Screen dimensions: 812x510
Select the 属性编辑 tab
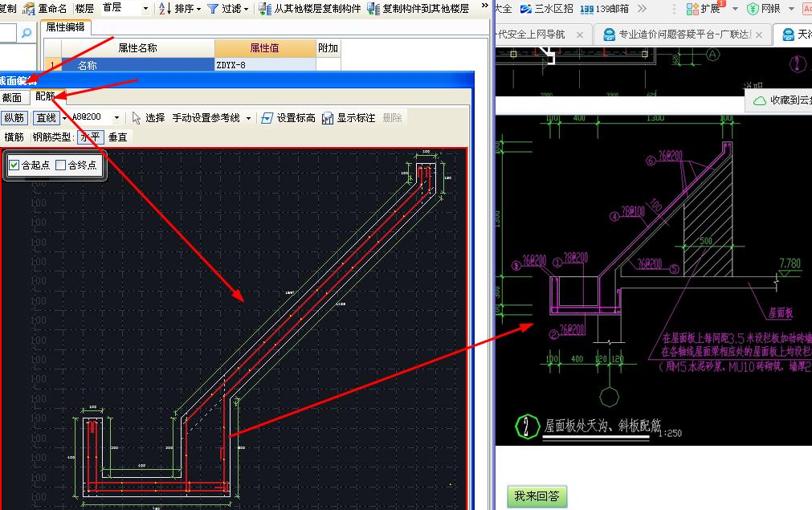[65, 27]
